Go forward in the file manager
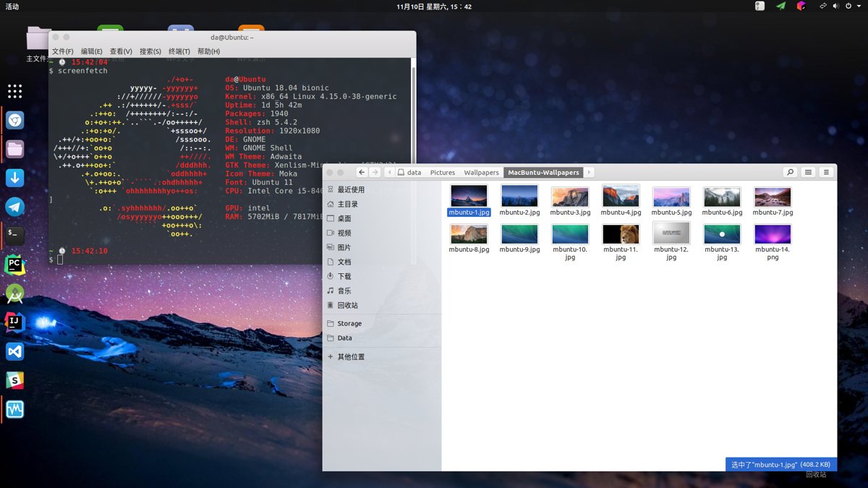Image resolution: width=868 pixels, height=488 pixels. (x=375, y=172)
